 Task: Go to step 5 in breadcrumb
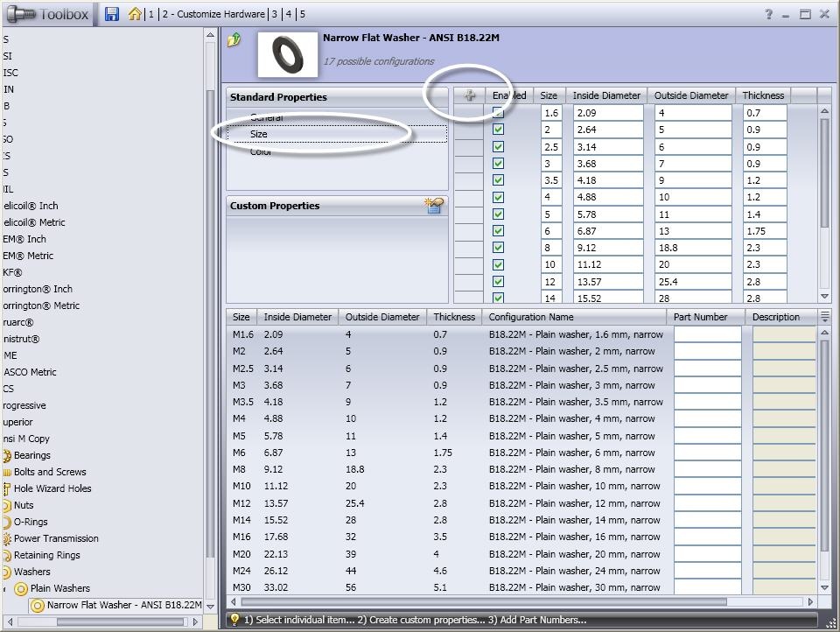pyautogui.click(x=302, y=14)
